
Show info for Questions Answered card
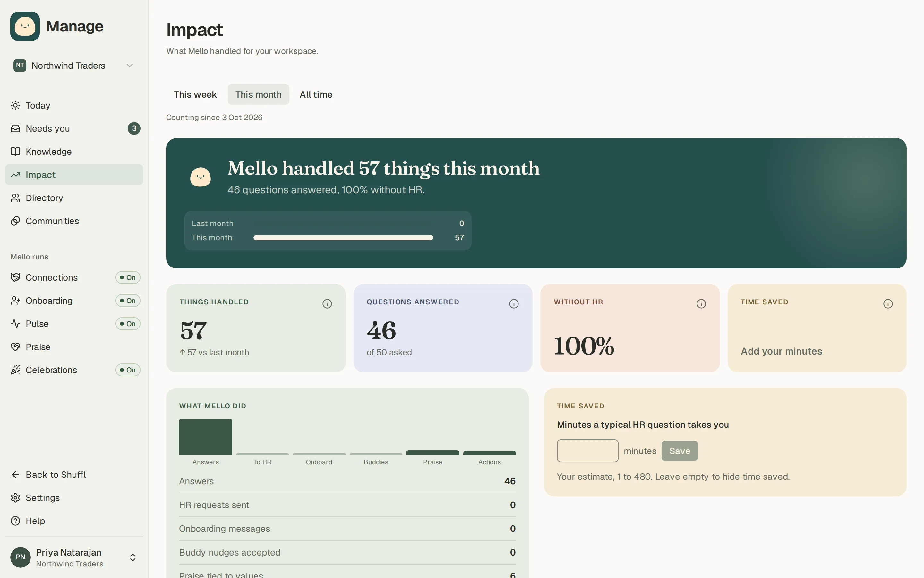(514, 304)
